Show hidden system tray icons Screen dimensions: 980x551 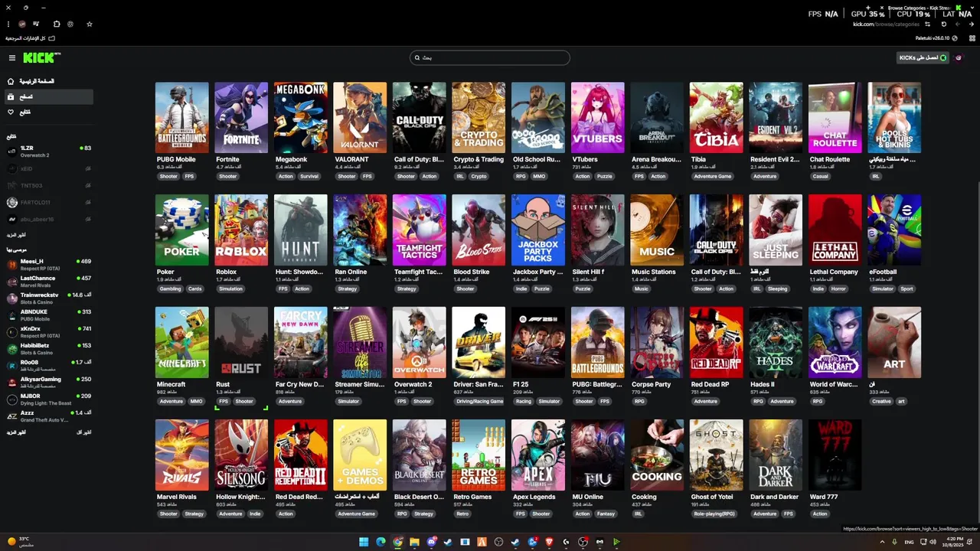pos(882,542)
